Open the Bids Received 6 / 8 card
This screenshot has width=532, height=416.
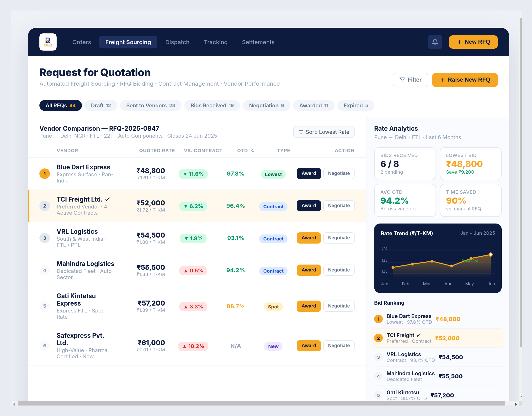click(x=405, y=163)
